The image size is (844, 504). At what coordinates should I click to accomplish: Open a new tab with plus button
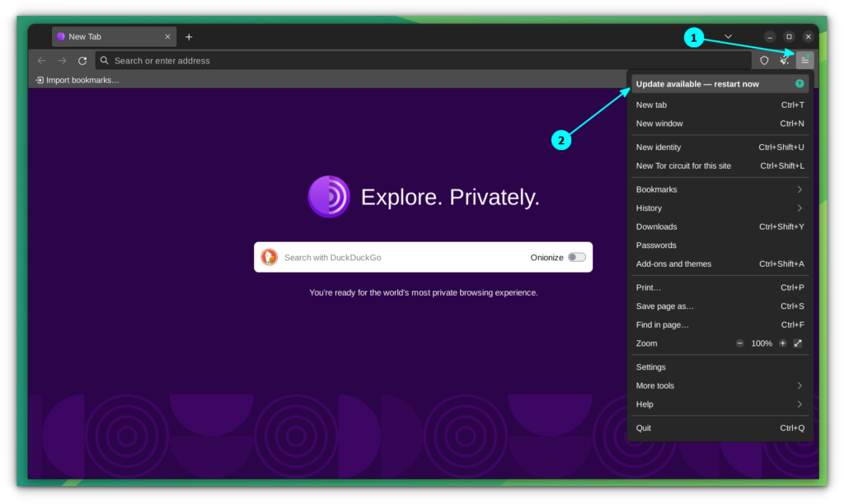coord(189,37)
